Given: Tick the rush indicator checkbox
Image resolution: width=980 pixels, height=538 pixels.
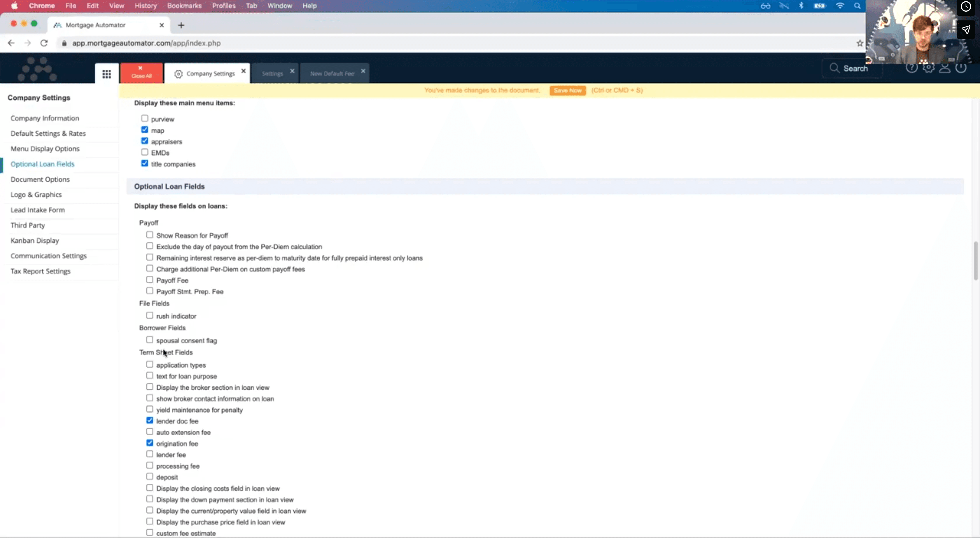Looking at the screenshot, I should click(x=150, y=316).
